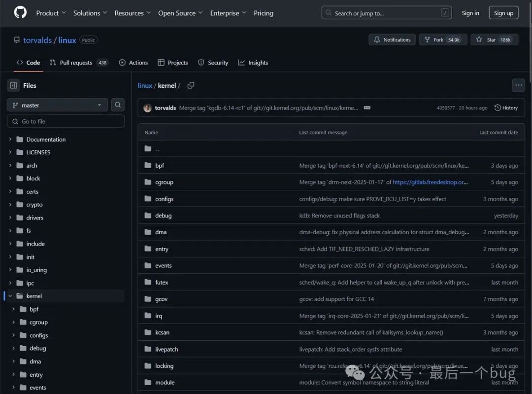
Task: Click the search magnifier in top bar
Action: click(x=328, y=13)
